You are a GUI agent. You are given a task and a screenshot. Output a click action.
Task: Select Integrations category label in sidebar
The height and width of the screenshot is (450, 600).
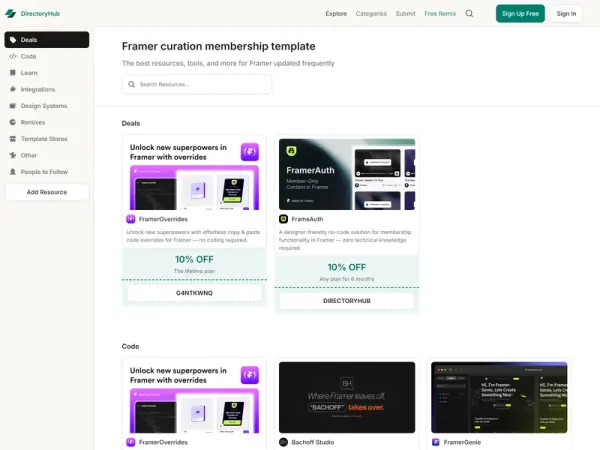pyautogui.click(x=38, y=89)
